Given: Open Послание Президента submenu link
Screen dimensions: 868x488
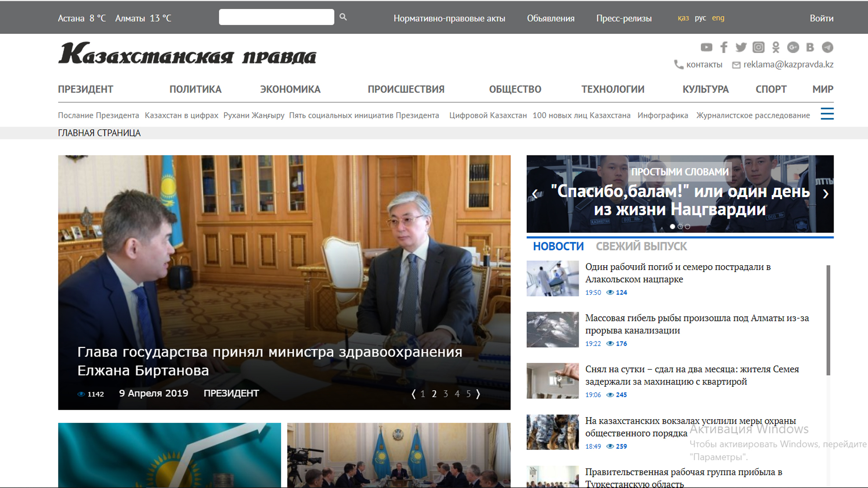Looking at the screenshot, I should (x=99, y=116).
